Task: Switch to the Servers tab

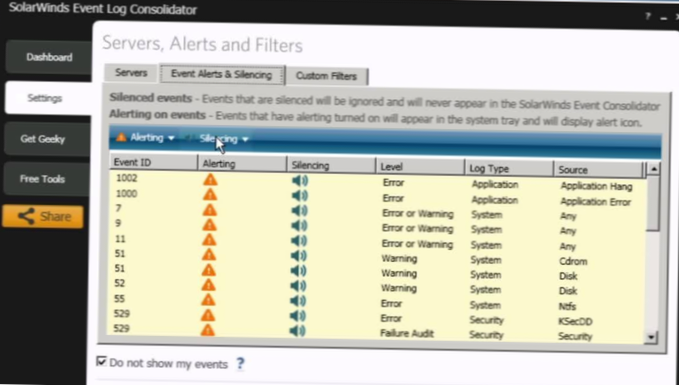Action: 131,73
